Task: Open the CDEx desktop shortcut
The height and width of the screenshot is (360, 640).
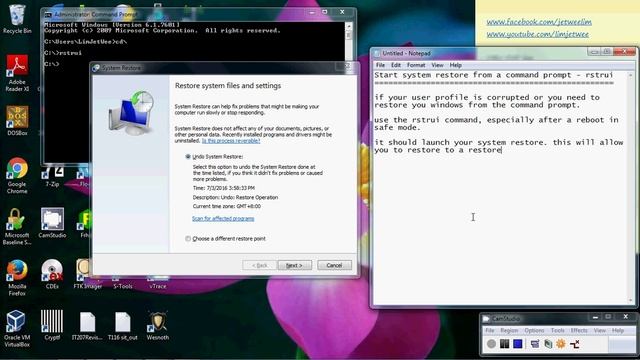Action: (52, 274)
